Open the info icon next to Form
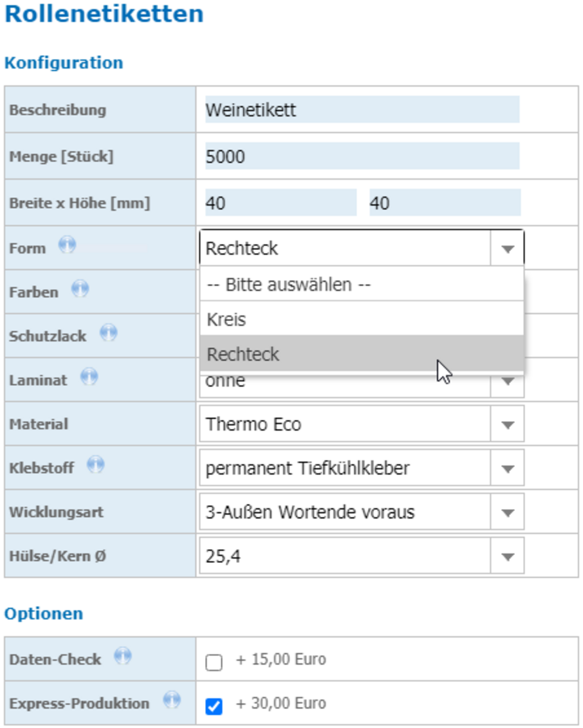Screen dimensions: 583x728 67,246
